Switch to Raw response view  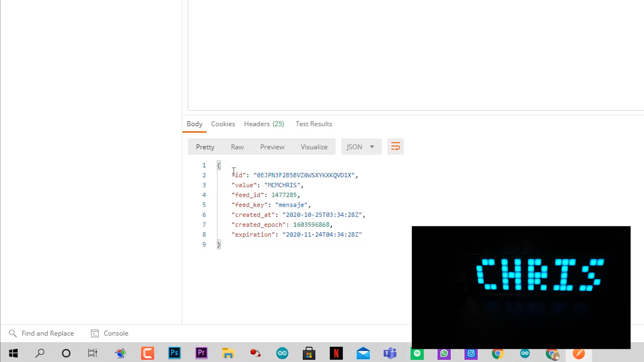click(x=237, y=147)
